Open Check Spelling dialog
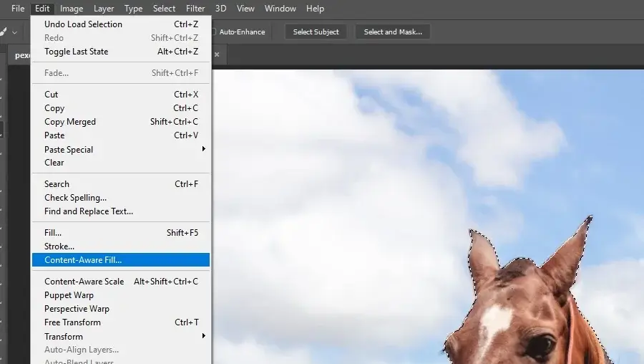The width and height of the screenshot is (644, 364). tap(121, 198)
